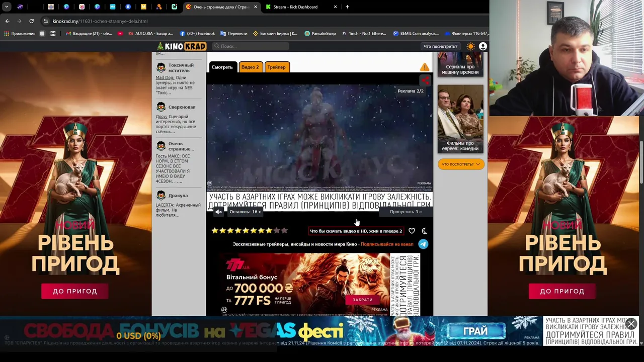Click the Поиск search field
644x362 pixels.
tap(251, 46)
